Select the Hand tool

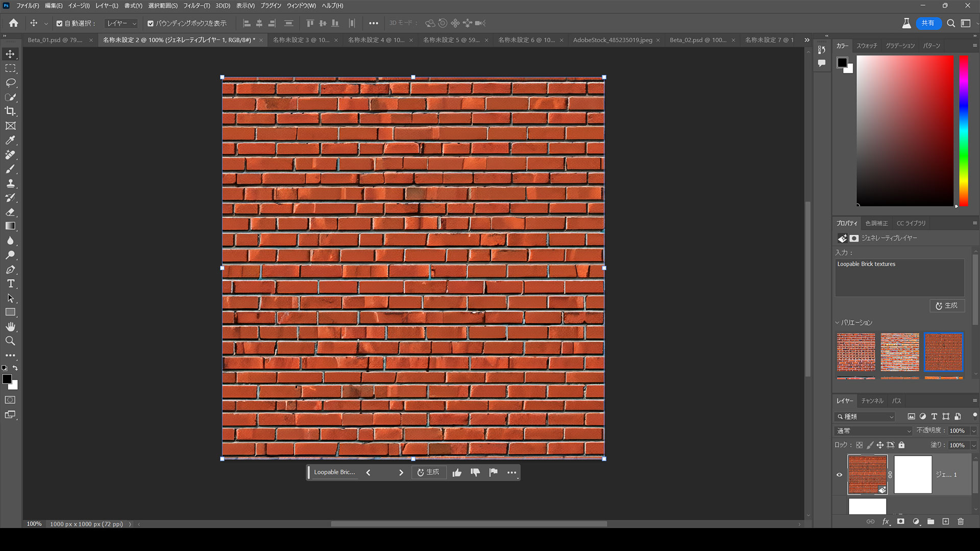[x=10, y=327]
